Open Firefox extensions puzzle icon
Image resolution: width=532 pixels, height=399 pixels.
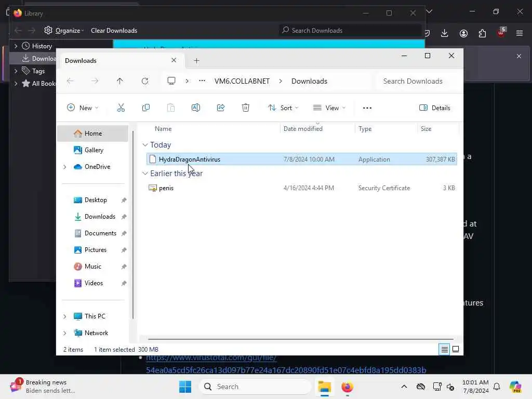pos(482,33)
